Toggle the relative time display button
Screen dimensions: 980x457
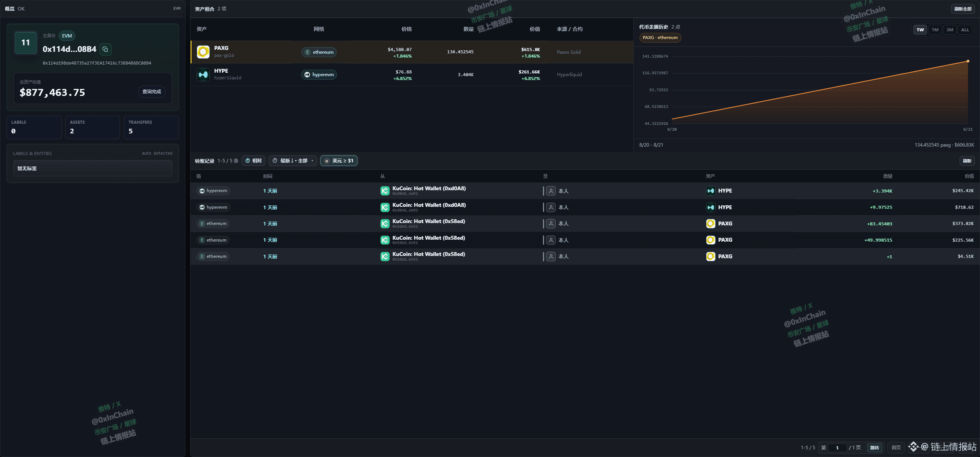(x=254, y=161)
